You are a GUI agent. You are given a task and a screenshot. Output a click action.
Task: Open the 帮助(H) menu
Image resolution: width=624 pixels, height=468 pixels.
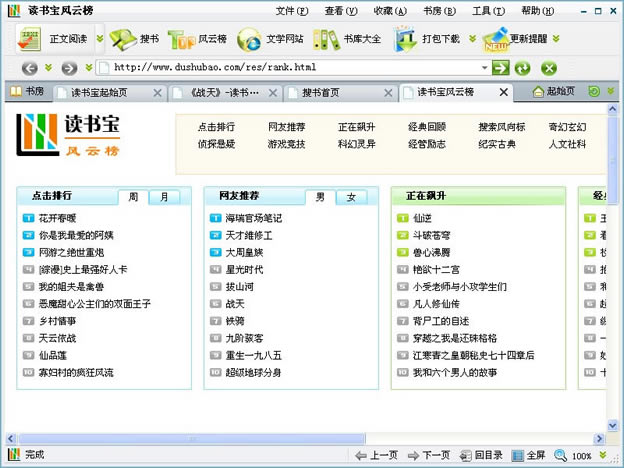[x=538, y=11]
